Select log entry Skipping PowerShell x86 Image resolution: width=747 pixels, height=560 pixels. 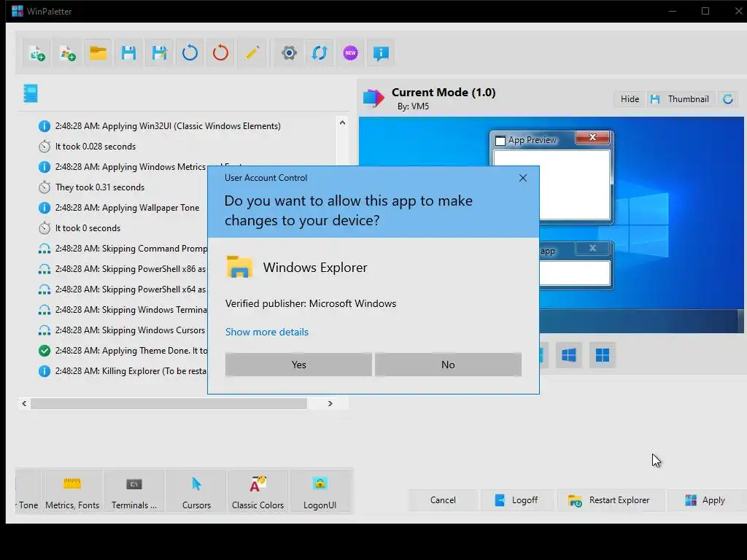[x=123, y=269]
